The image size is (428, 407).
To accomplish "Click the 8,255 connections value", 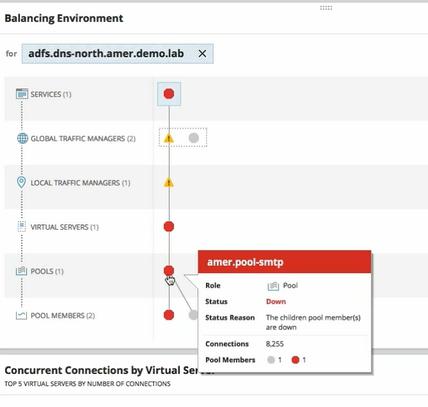I will coord(275,344).
